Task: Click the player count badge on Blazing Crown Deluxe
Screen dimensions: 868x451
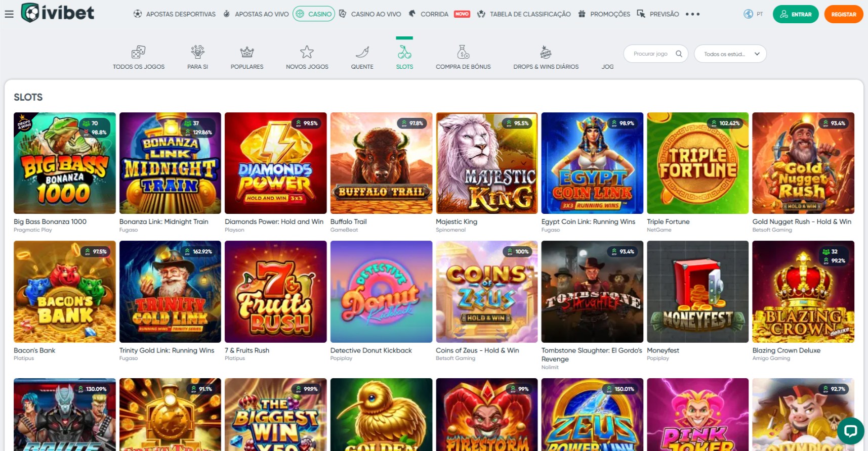Action: pyautogui.click(x=831, y=251)
